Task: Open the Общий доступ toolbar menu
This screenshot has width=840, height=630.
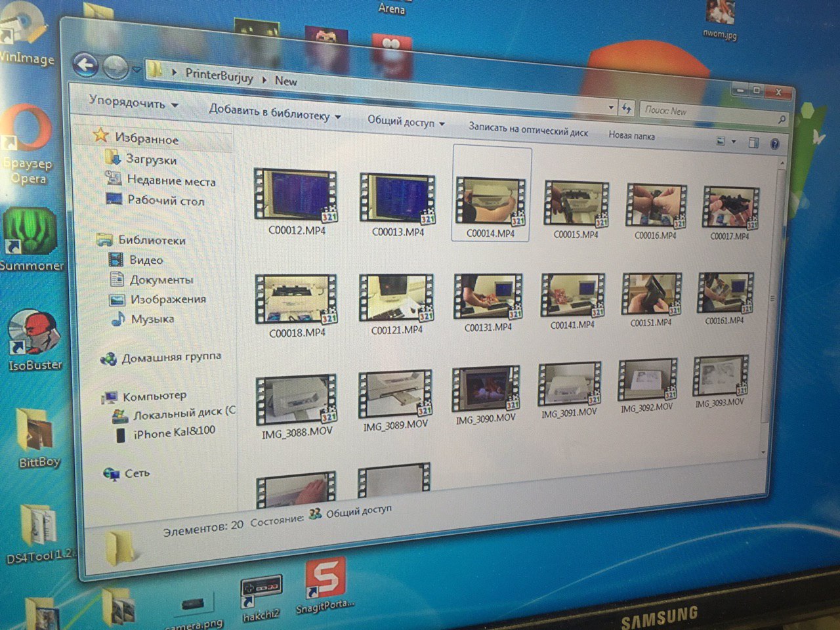Action: pos(406,121)
